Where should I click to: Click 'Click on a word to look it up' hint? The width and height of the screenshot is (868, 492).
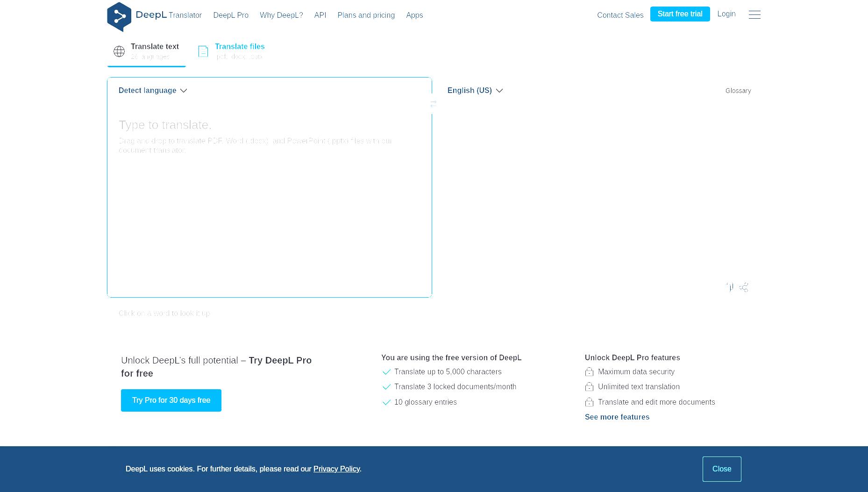[x=164, y=314]
